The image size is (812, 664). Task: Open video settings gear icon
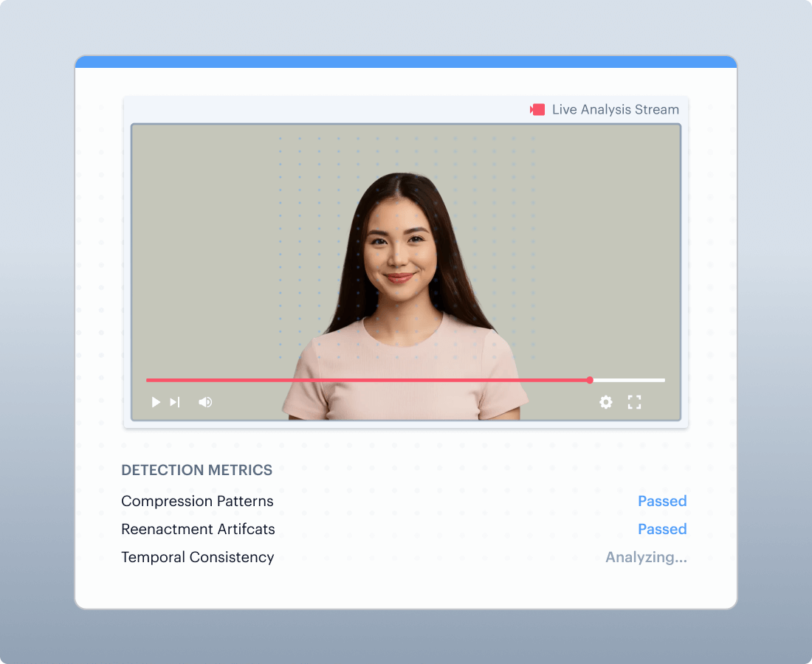[605, 402]
